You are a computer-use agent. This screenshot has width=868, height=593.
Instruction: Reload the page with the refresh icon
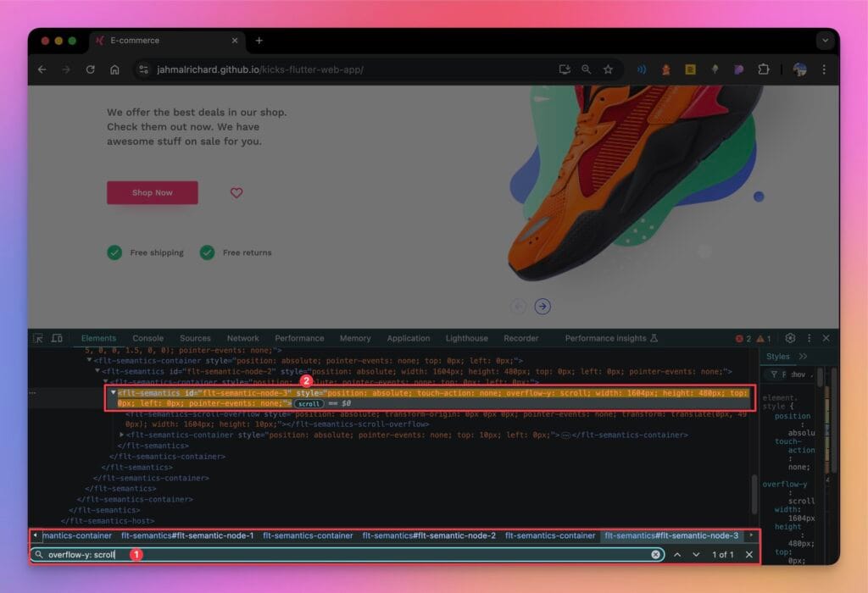90,69
